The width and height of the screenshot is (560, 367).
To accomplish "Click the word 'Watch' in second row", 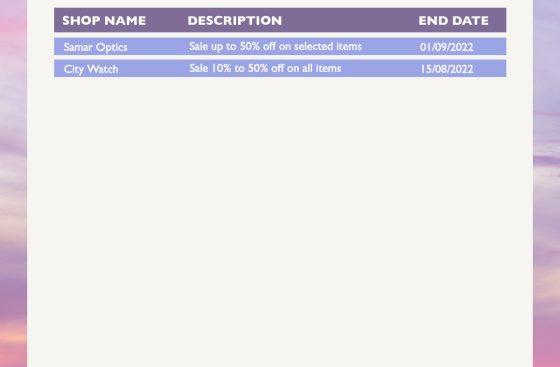I will coord(102,69).
